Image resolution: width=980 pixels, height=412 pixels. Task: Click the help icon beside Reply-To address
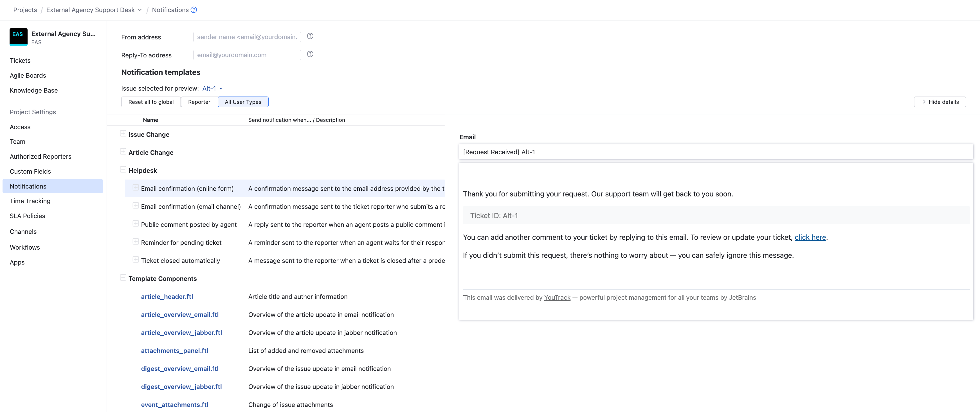point(310,54)
